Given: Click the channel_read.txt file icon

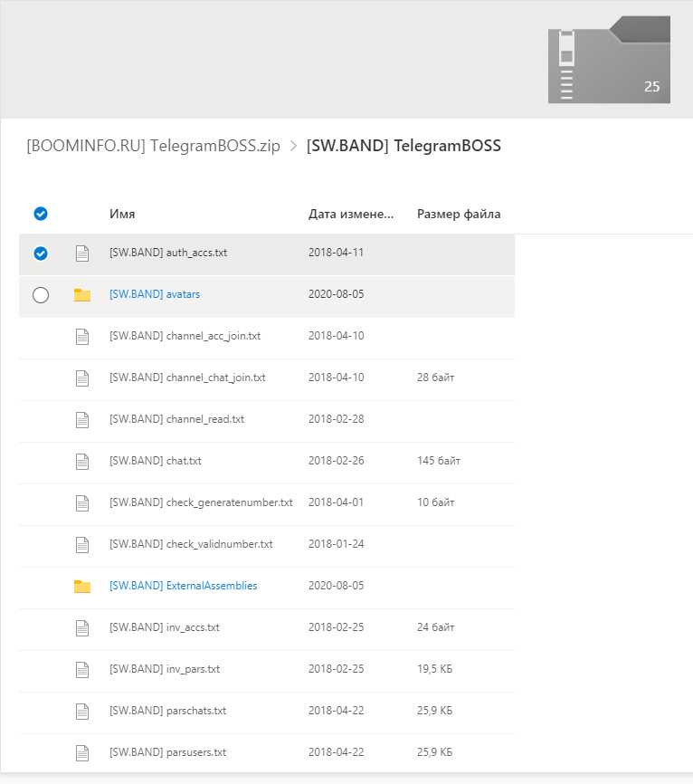Looking at the screenshot, I should [82, 420].
